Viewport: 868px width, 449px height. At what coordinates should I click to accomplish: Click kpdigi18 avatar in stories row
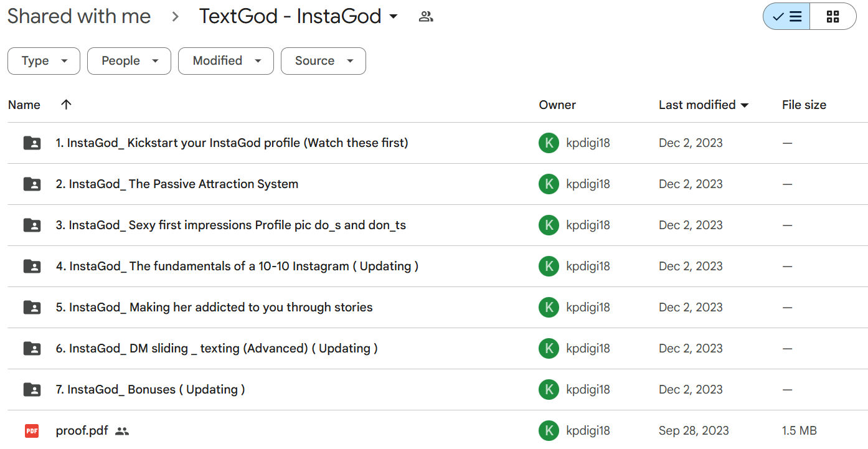tap(549, 308)
